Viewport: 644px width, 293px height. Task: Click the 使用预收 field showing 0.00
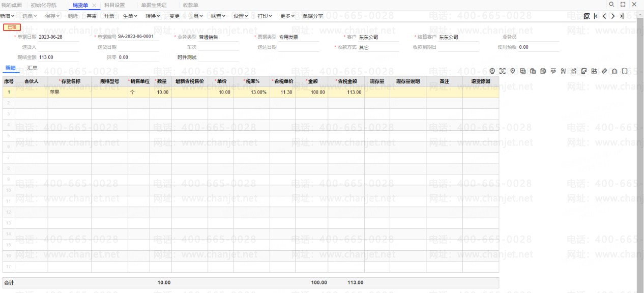tap(538, 47)
